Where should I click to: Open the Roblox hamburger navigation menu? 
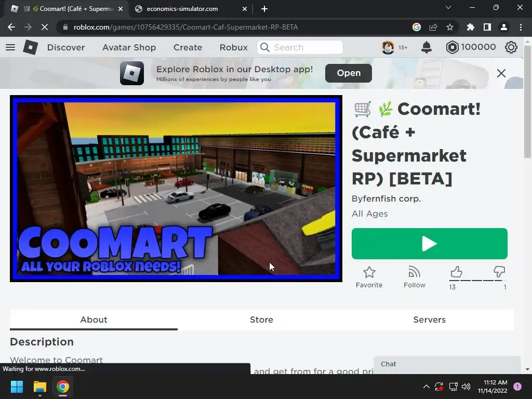pyautogui.click(x=10, y=47)
